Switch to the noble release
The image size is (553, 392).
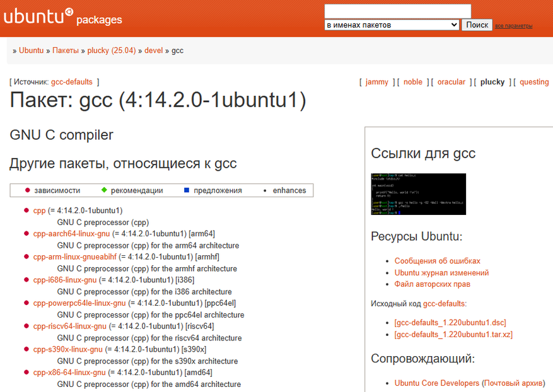(x=412, y=82)
